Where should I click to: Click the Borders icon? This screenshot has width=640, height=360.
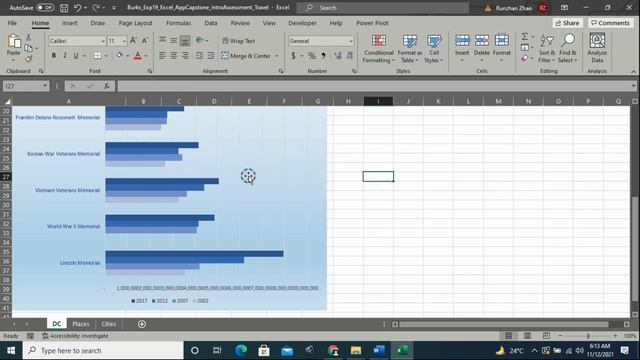coord(98,56)
